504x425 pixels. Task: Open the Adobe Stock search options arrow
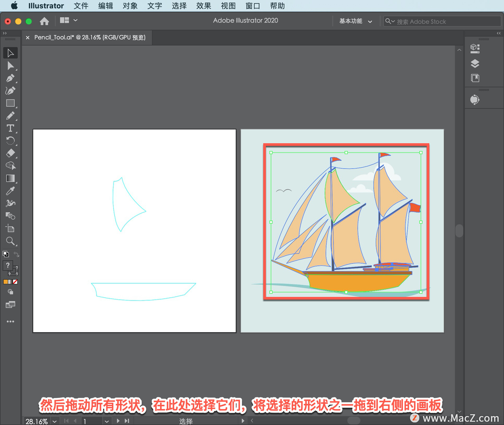tap(393, 21)
